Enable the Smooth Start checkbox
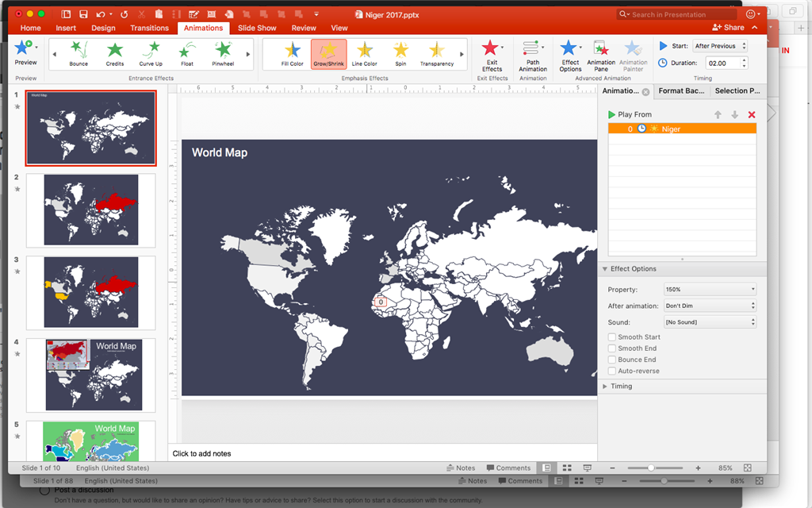Viewport: 812px width, 508px height. point(612,337)
